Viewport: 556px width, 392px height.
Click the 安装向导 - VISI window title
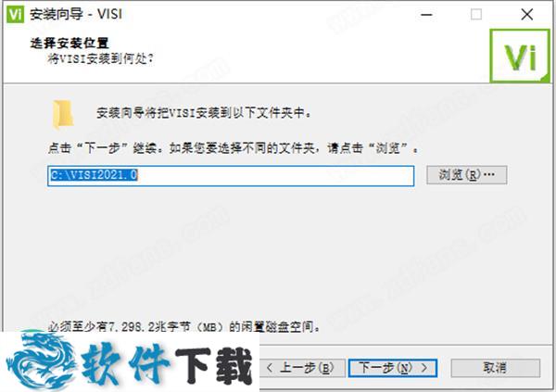(76, 14)
